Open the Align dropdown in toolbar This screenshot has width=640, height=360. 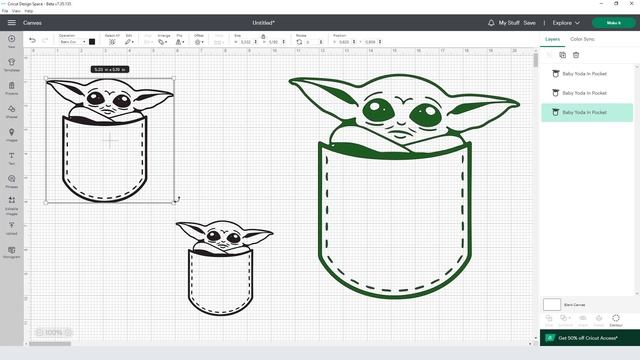[148, 42]
